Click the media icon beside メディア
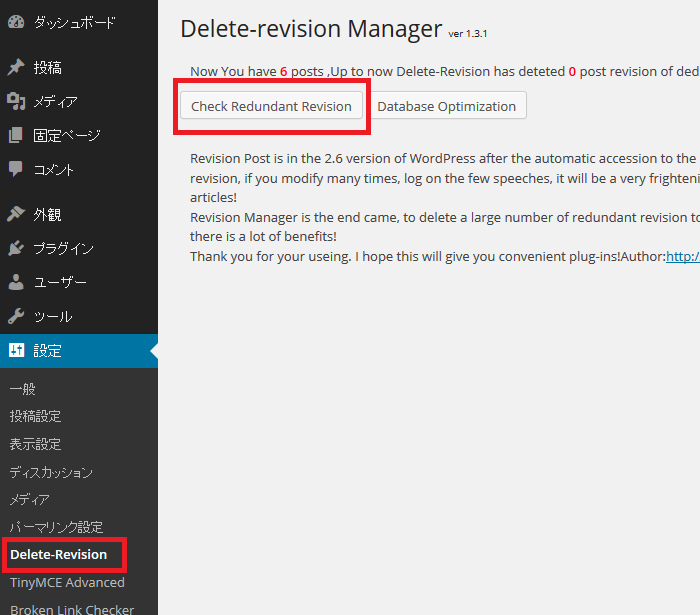This screenshot has height=615, width=700. pos(16,101)
